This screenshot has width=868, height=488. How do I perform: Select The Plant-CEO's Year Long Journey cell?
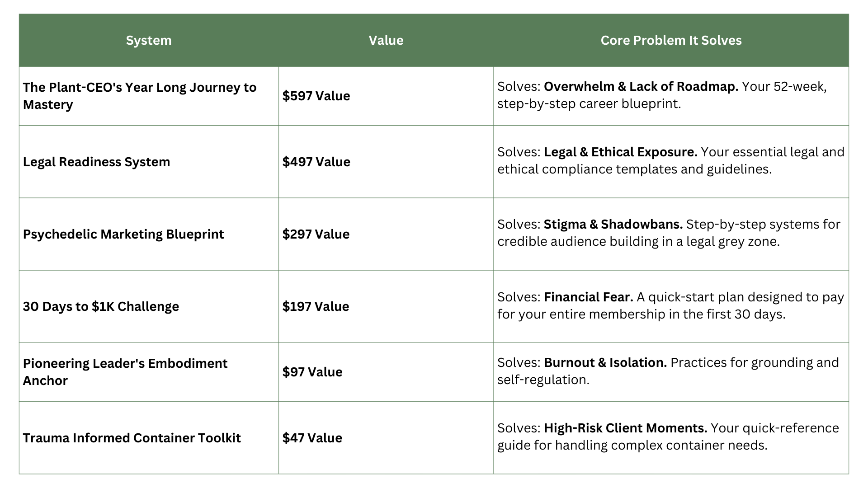(140, 96)
